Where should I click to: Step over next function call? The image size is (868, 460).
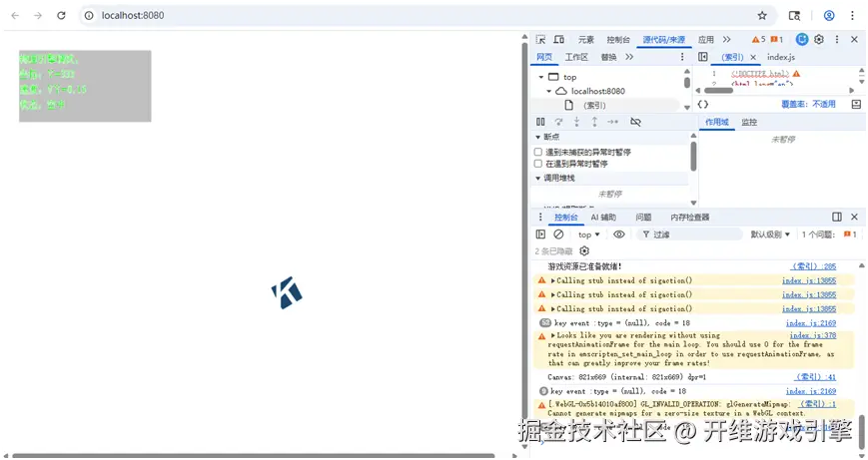coord(559,122)
